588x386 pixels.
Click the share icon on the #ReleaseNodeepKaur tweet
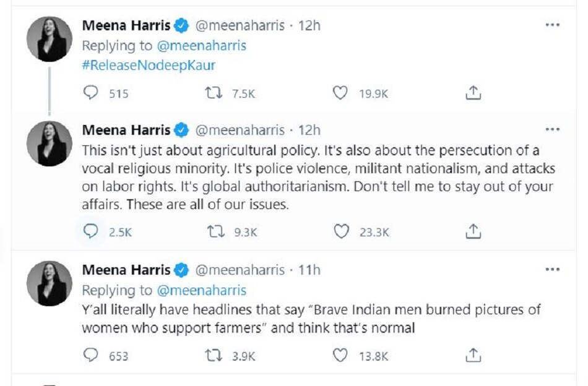click(473, 91)
